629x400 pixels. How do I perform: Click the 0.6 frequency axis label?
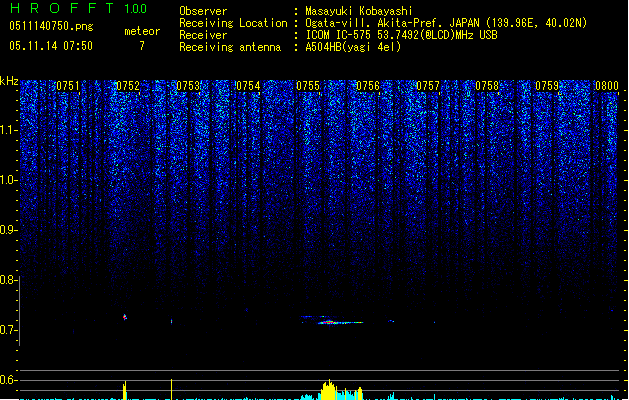coord(9,380)
